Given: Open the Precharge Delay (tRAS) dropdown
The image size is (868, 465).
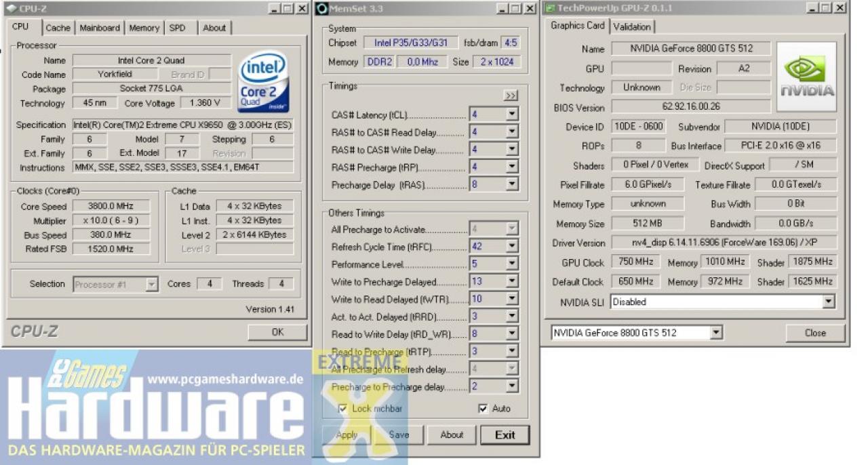Looking at the screenshot, I should [x=512, y=184].
